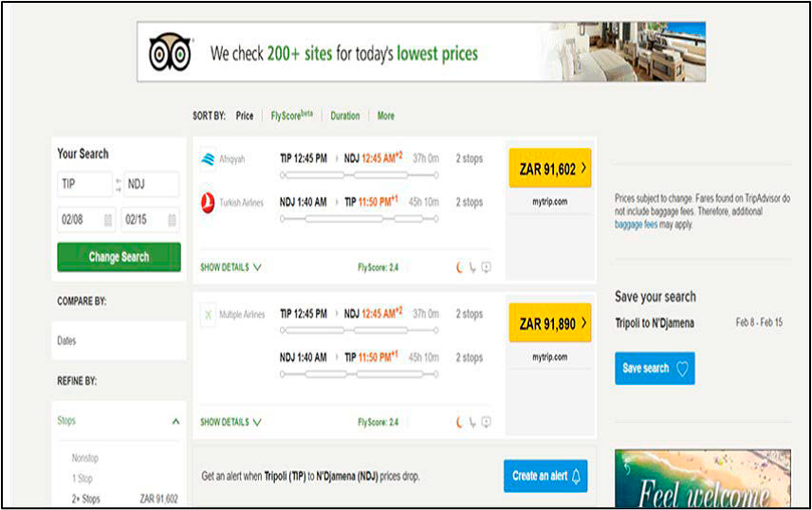Open the baggage fees link
Viewport: 812px width, 510px height.
[635, 226]
